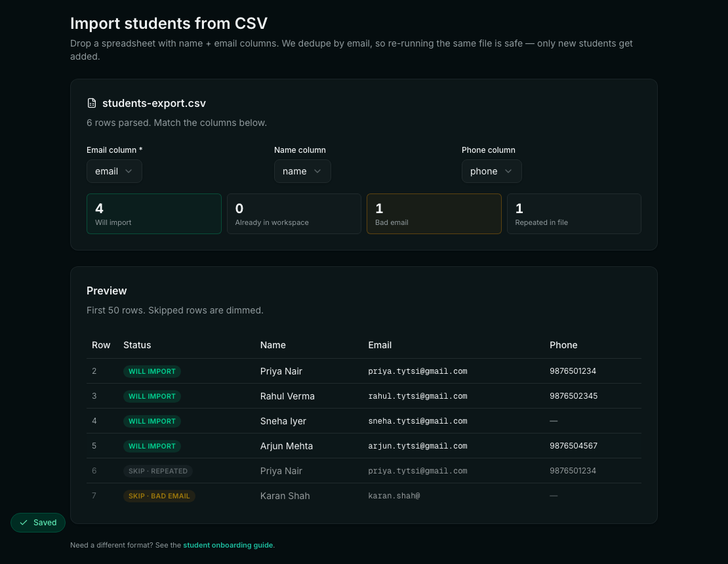Click the Phone column label
728x564 pixels.
(489, 150)
